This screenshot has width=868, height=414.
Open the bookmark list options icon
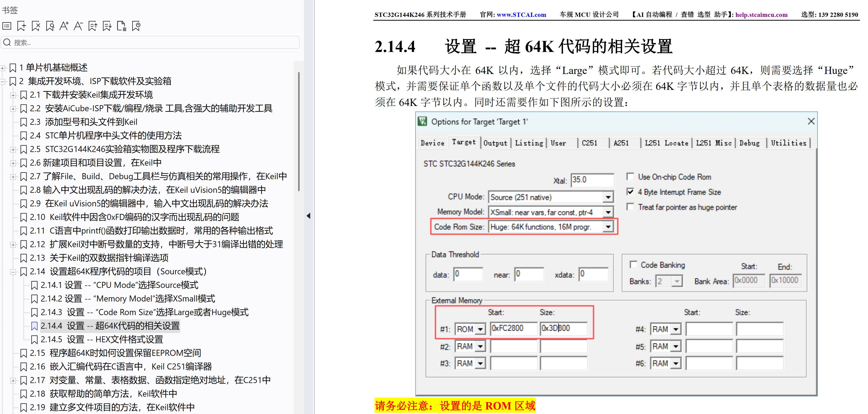coord(7,26)
